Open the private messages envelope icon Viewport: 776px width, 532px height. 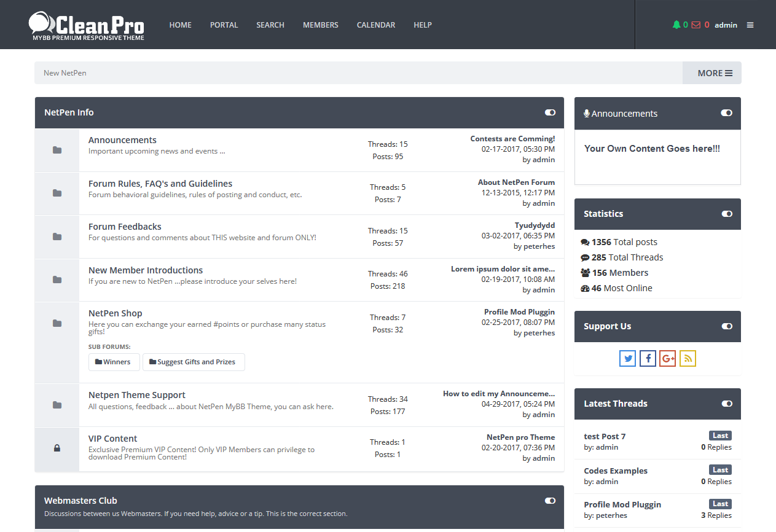(695, 25)
